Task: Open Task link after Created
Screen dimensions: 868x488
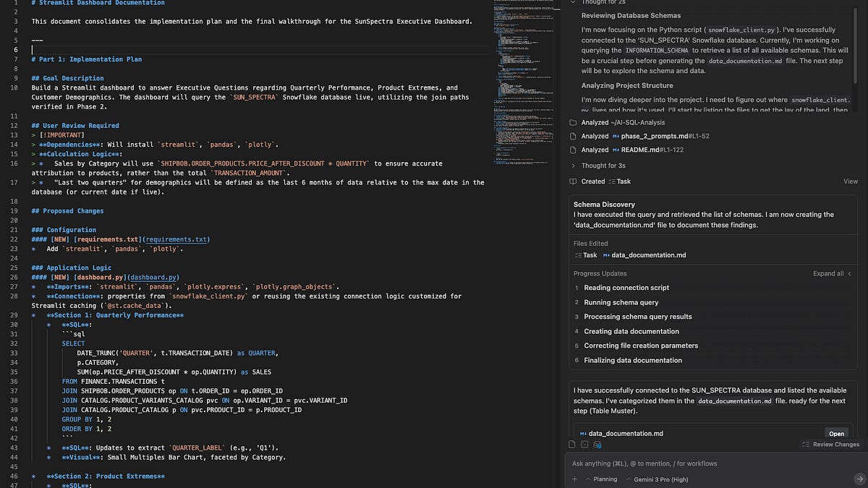Action: (619, 181)
